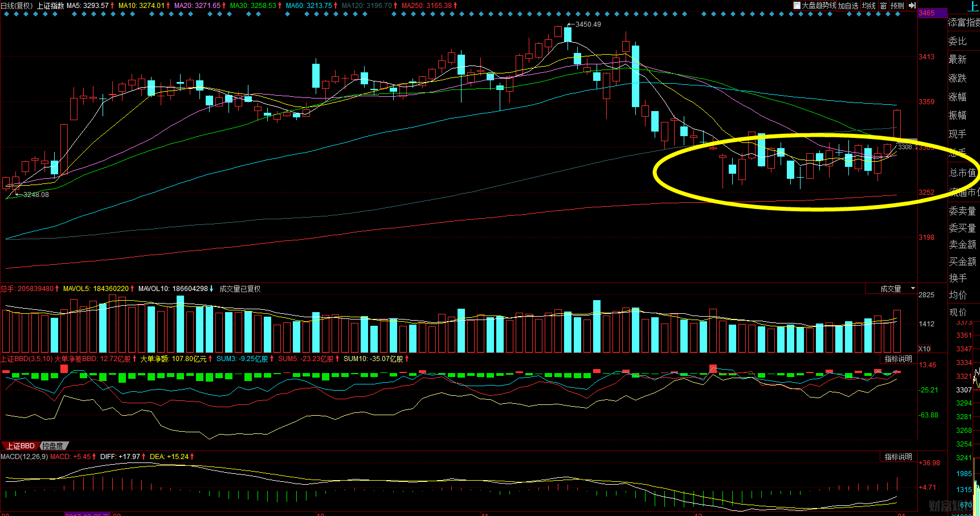The width and height of the screenshot is (980, 516).
Task: Click the 加自选 button
Action: coord(848,6)
